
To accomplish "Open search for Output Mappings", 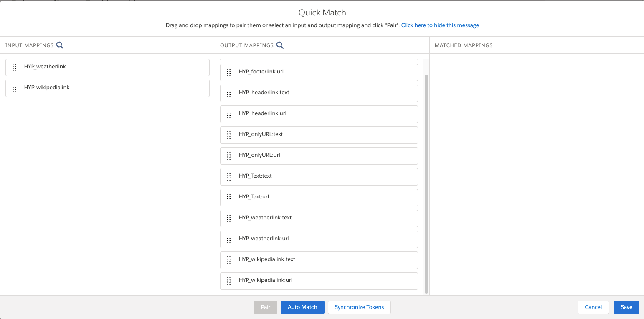I will click(280, 45).
